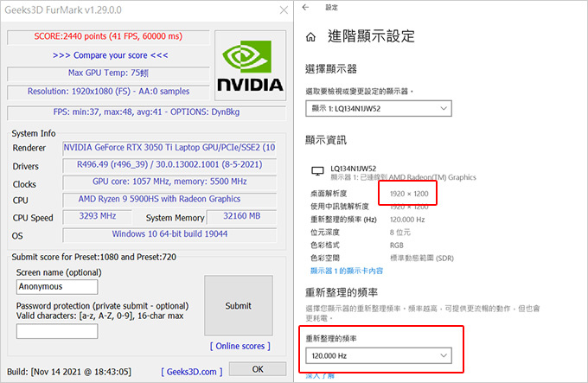
Task: Click the monitor icon beside LQ134N1JW52
Action: (x=317, y=171)
